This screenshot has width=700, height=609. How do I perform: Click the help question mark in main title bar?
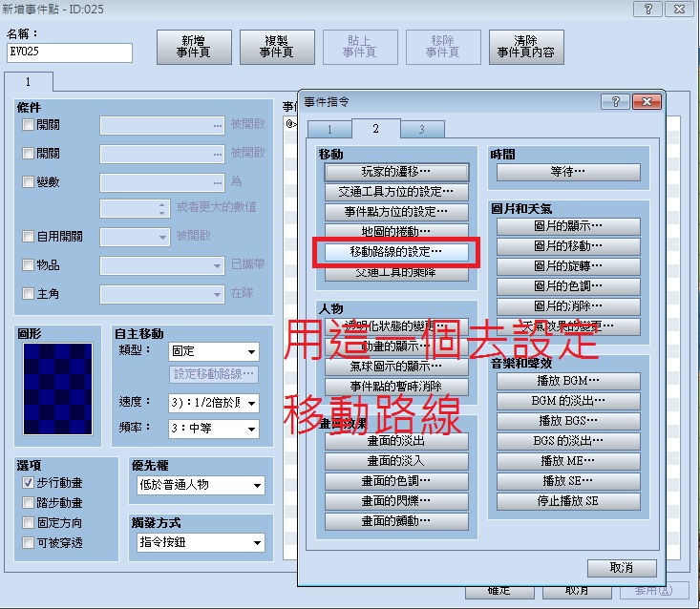[647, 9]
